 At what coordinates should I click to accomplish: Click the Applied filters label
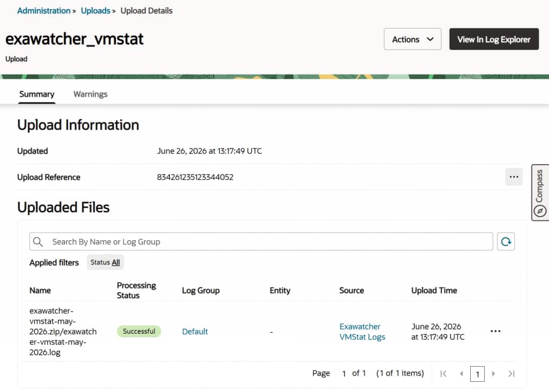click(54, 263)
